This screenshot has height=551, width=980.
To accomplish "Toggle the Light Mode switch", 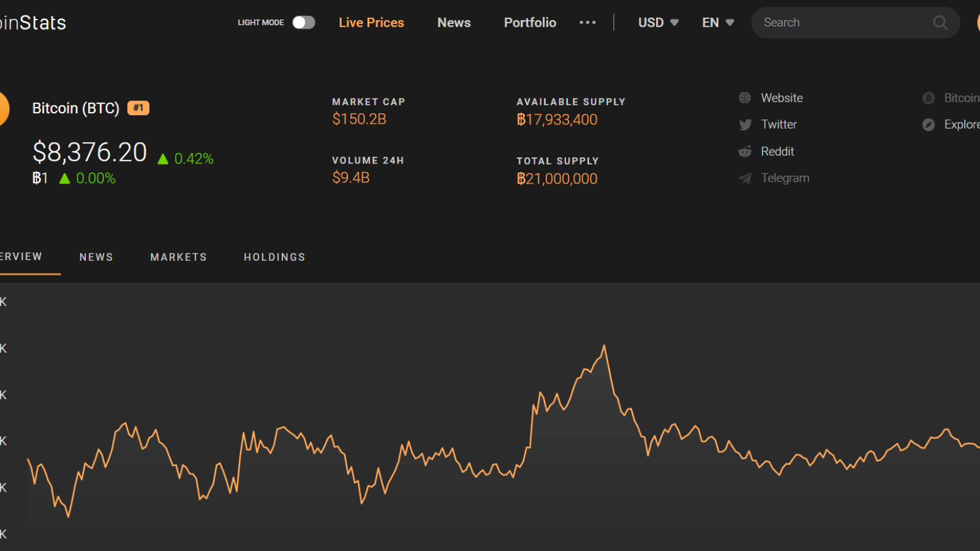I will [303, 23].
